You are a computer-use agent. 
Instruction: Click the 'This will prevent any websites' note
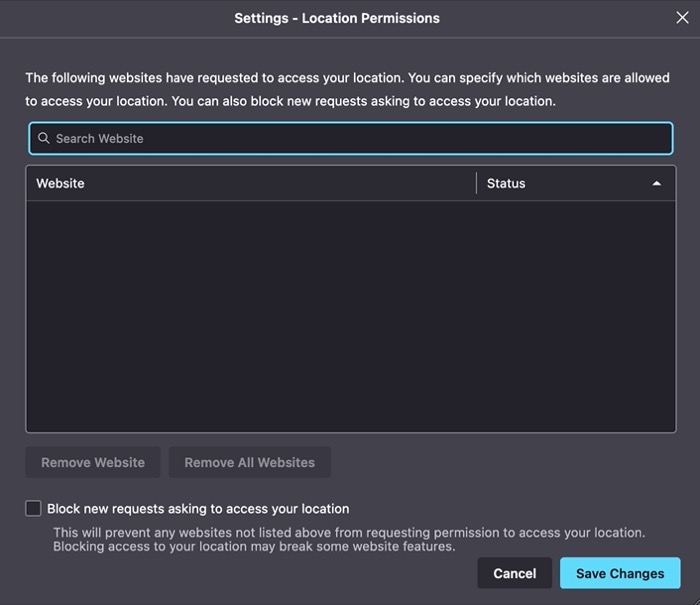coord(349,533)
